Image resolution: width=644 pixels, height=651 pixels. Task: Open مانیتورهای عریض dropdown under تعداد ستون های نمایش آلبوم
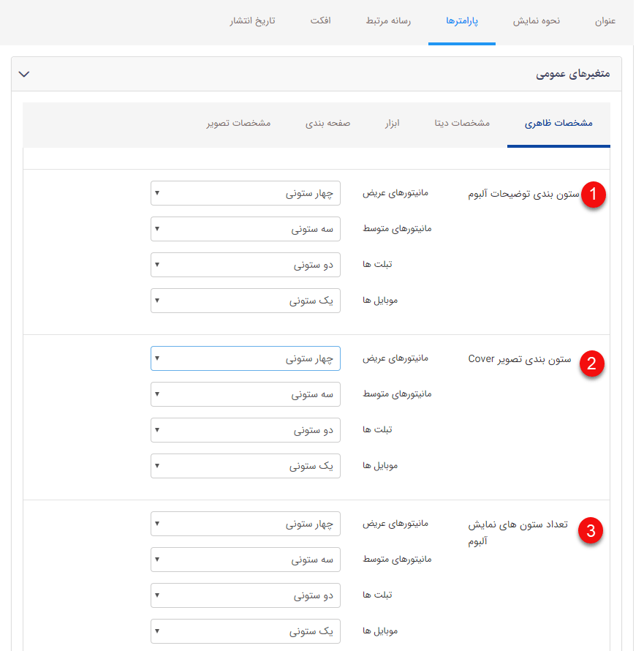(245, 523)
